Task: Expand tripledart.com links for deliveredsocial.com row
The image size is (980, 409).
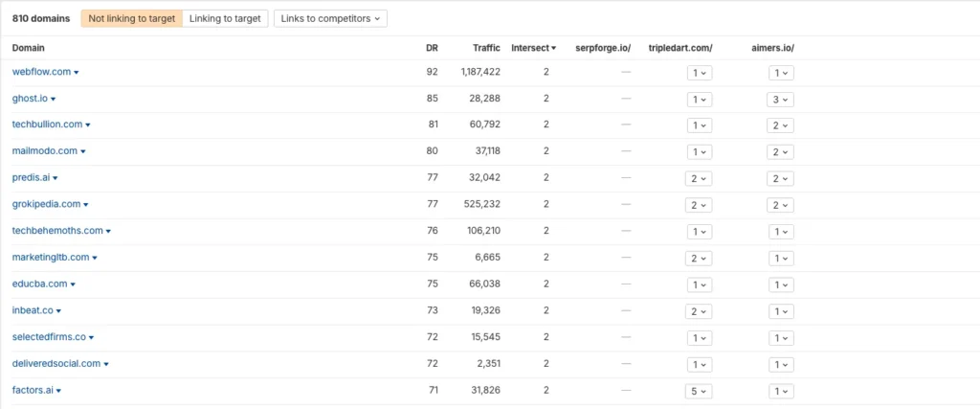Action: point(700,365)
